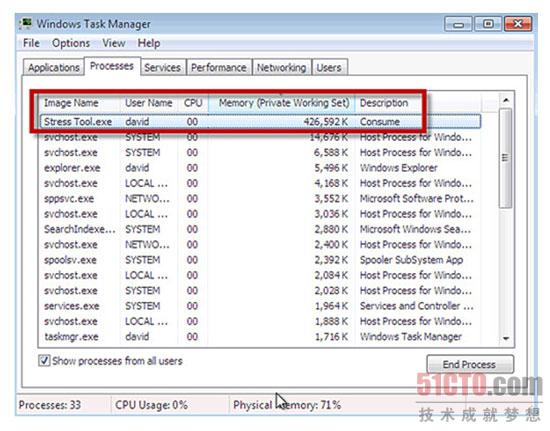Toggle Show processes from all users checkbox

coord(44,361)
